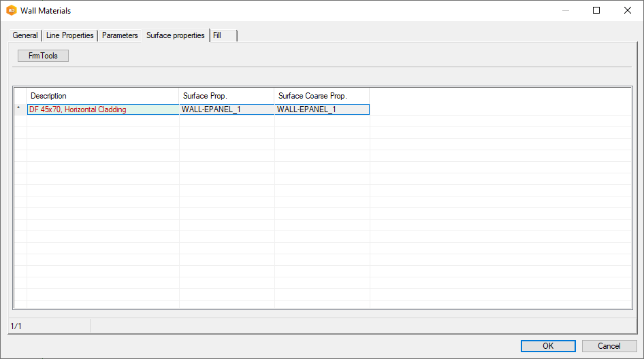Maximize the Wall Materials window

click(x=596, y=10)
